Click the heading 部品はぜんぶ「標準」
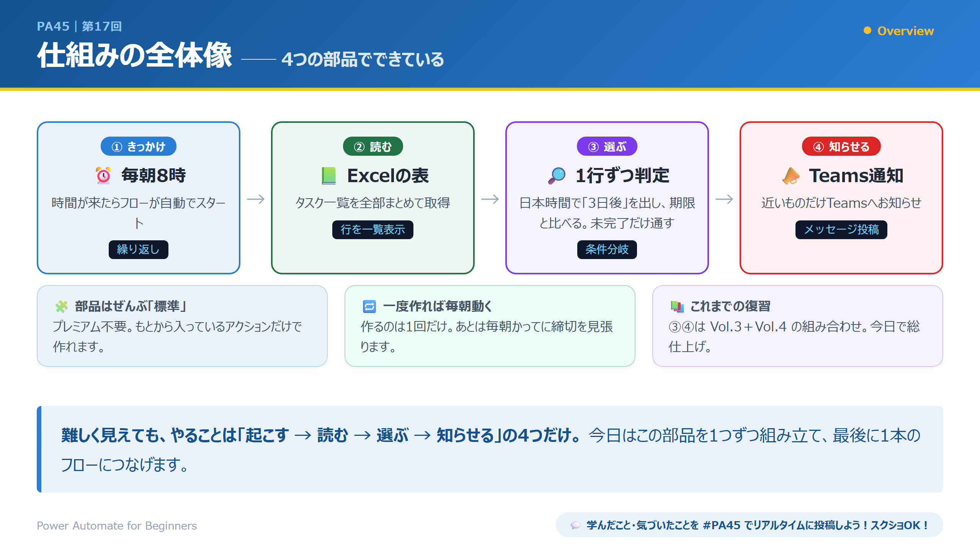Screen dimensions: 980x551 [x=131, y=306]
